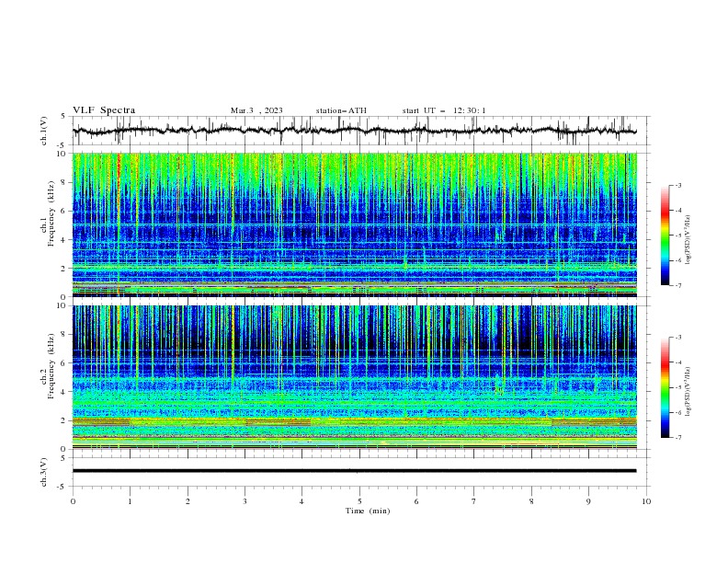
Task: Click the ch.1 spectrogram panel
Action: [x=355, y=224]
